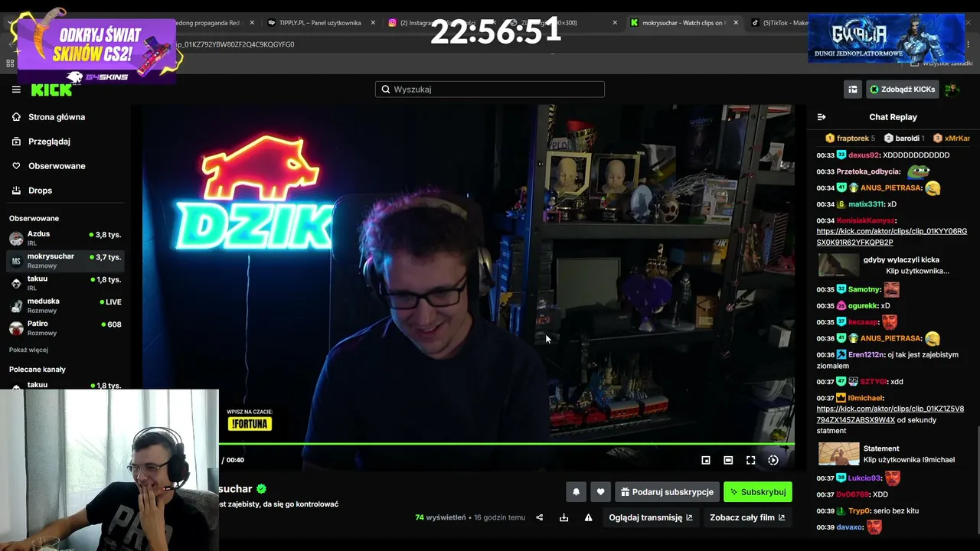Click username Tryp0 in chat
This screenshot has width=980, height=551.
(x=860, y=511)
